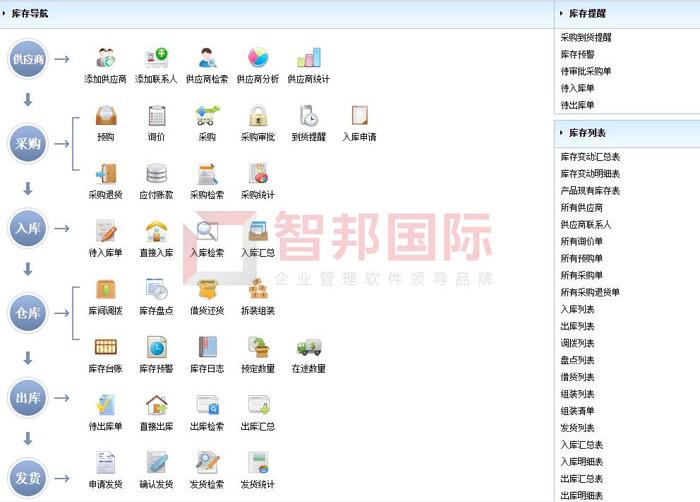Open the 直接出库 house icon
The height and width of the screenshot is (502, 700).
(x=157, y=405)
